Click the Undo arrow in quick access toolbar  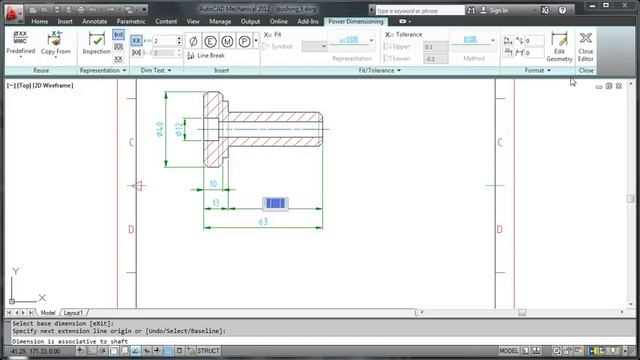[x=93, y=9]
